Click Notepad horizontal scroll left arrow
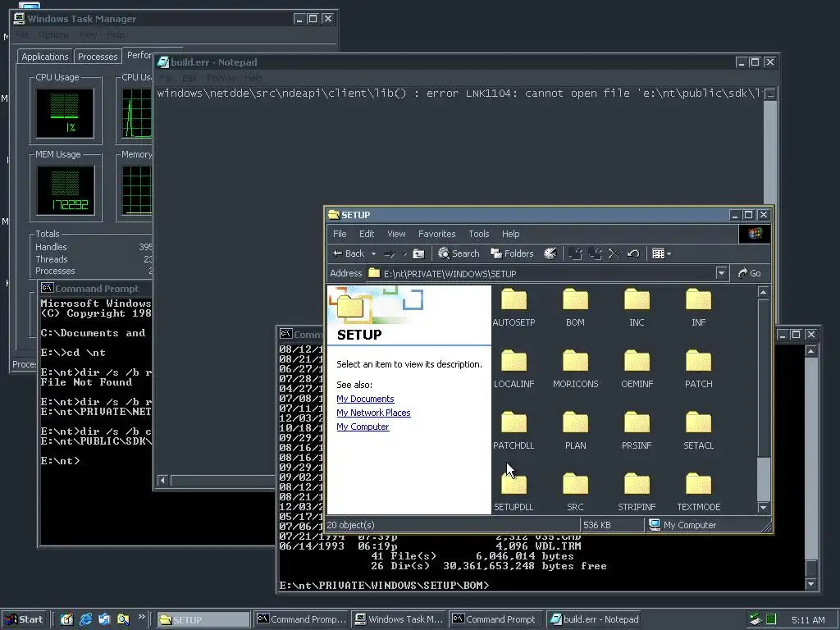The image size is (840, 630). pos(162,480)
